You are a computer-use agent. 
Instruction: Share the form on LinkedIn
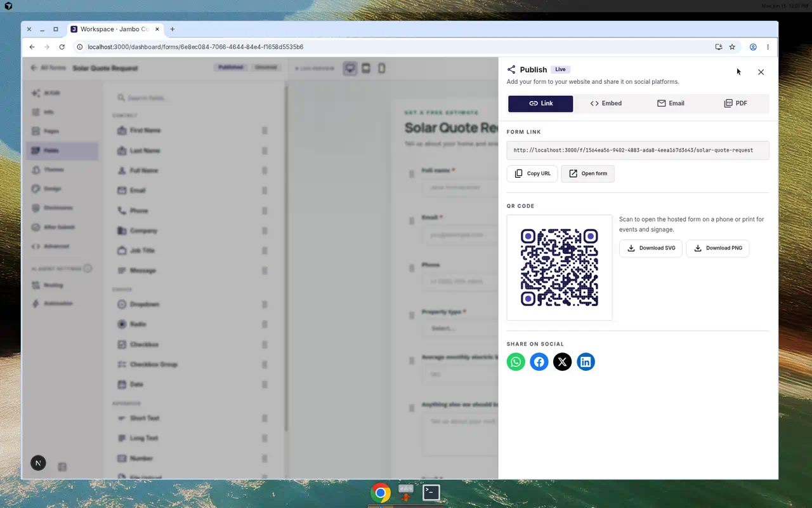(x=586, y=362)
